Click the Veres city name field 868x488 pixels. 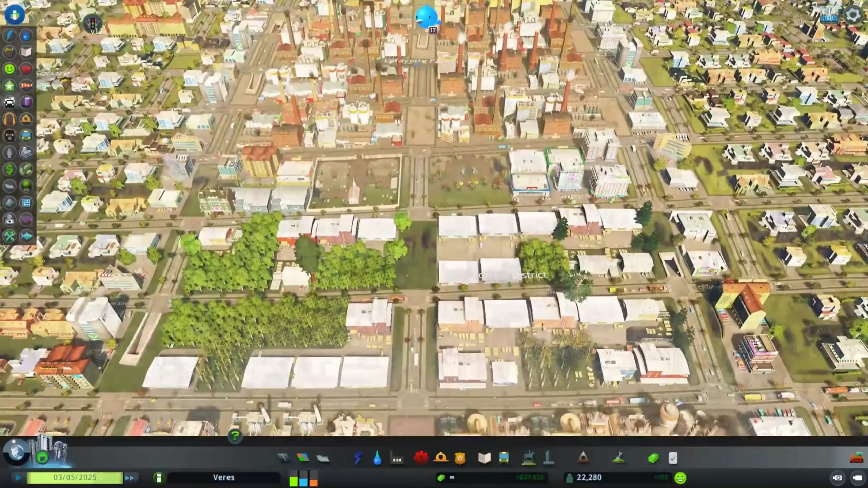click(224, 477)
